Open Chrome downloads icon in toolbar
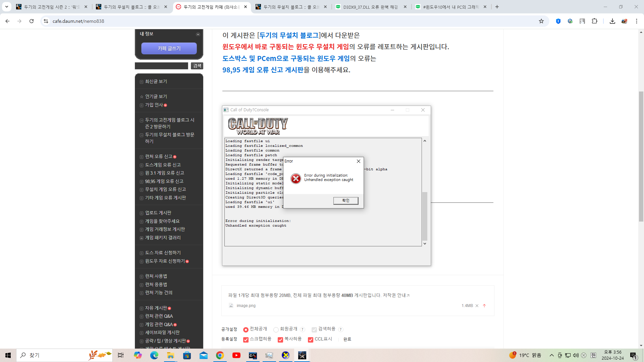This screenshot has height=362, width=644. pyautogui.click(x=612, y=21)
